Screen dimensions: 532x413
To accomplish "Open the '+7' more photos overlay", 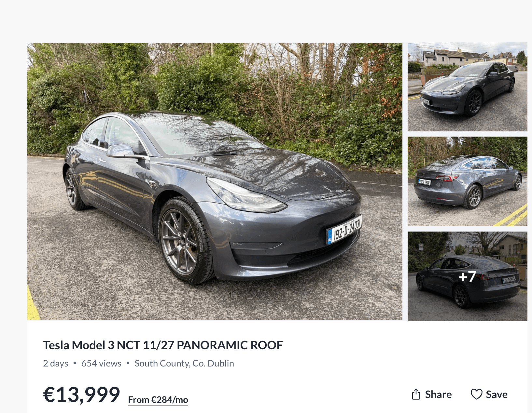I will click(467, 276).
